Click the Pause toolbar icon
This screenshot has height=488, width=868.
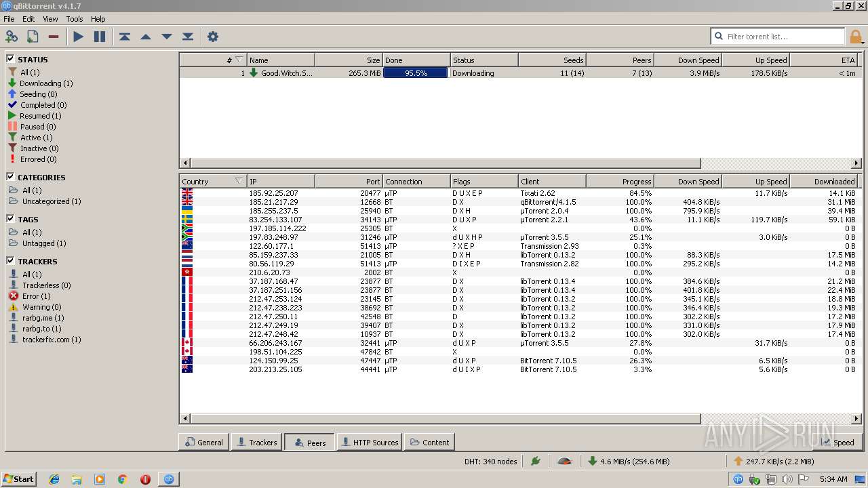[x=100, y=37]
